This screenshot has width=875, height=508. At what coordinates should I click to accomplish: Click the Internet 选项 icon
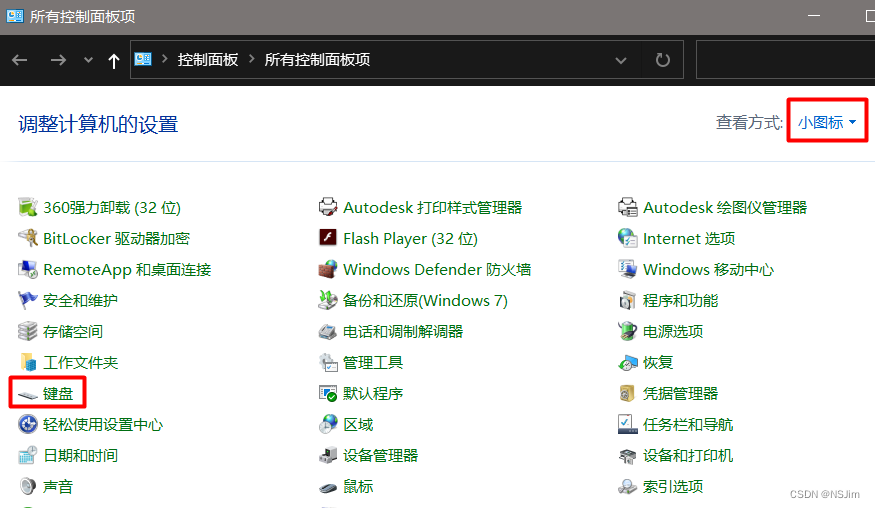[628, 238]
